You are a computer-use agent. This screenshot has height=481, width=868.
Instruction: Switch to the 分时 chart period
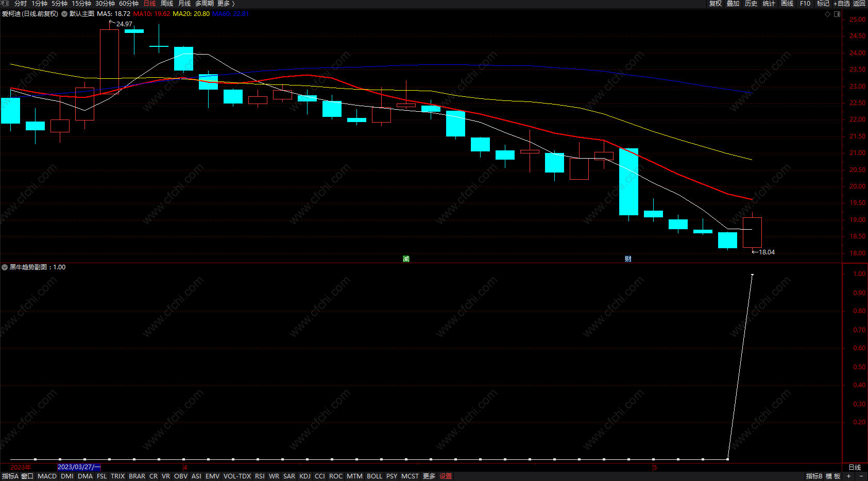(21, 4)
